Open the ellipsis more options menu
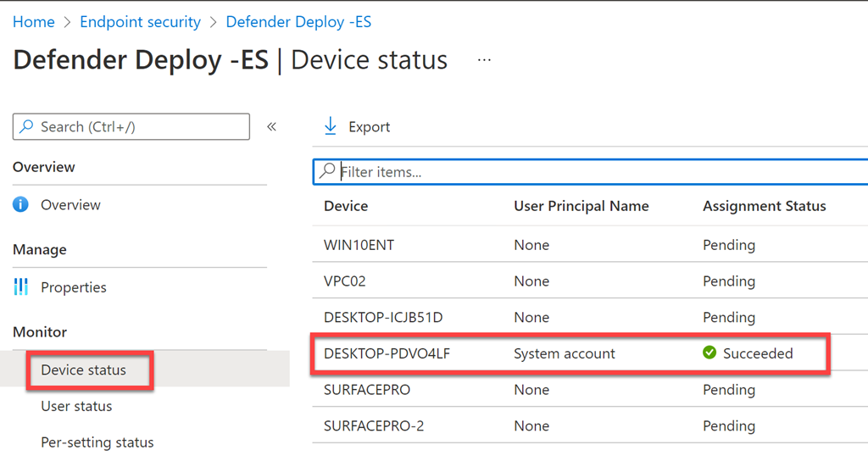 tap(484, 61)
